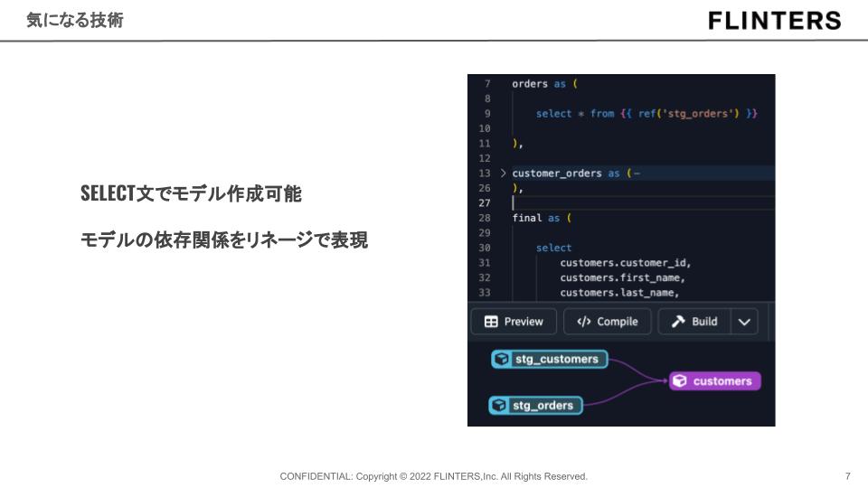Click the Compile button

(x=608, y=322)
